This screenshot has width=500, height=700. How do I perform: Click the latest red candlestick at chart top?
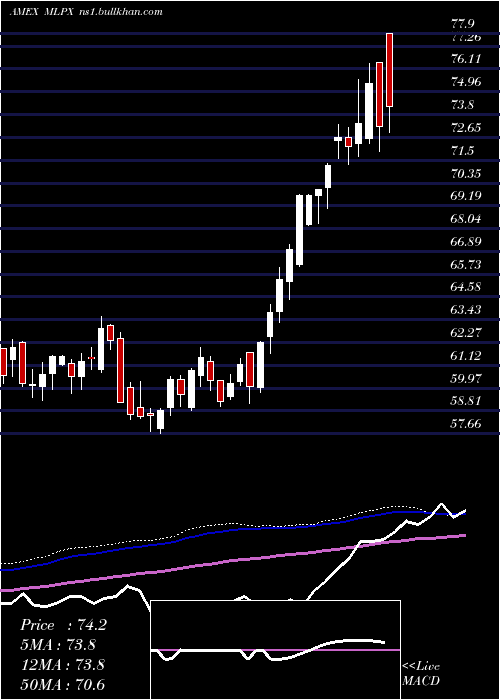click(389, 70)
